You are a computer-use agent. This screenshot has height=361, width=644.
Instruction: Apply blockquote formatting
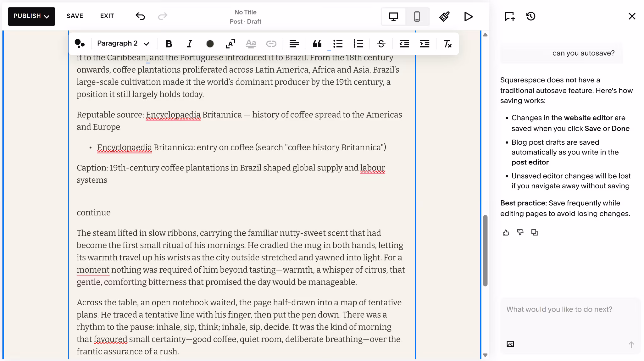pyautogui.click(x=317, y=44)
